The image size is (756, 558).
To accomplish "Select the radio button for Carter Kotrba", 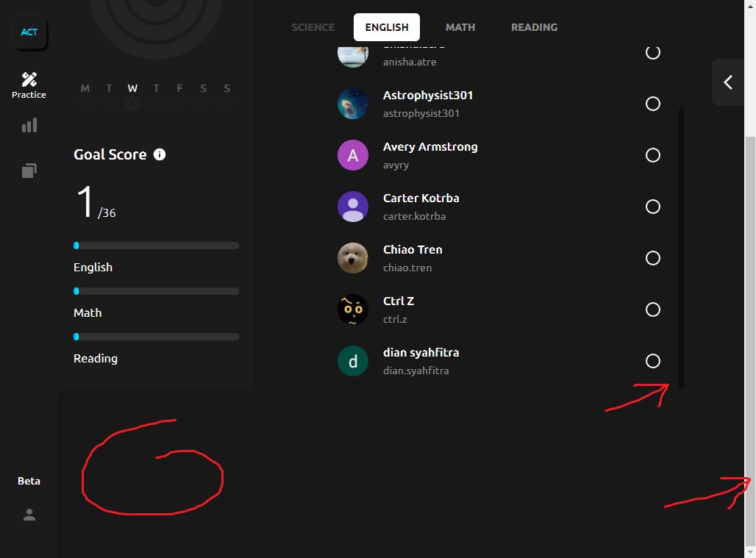I will click(x=652, y=207).
